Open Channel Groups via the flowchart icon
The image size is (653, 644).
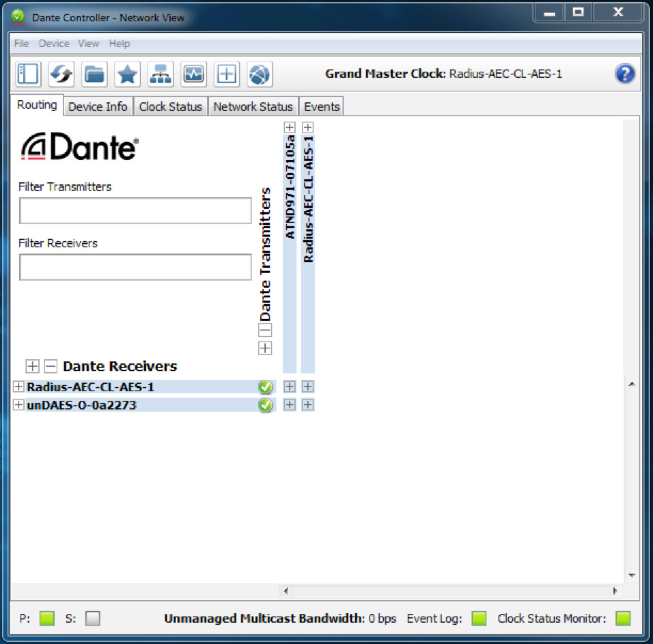click(x=160, y=74)
